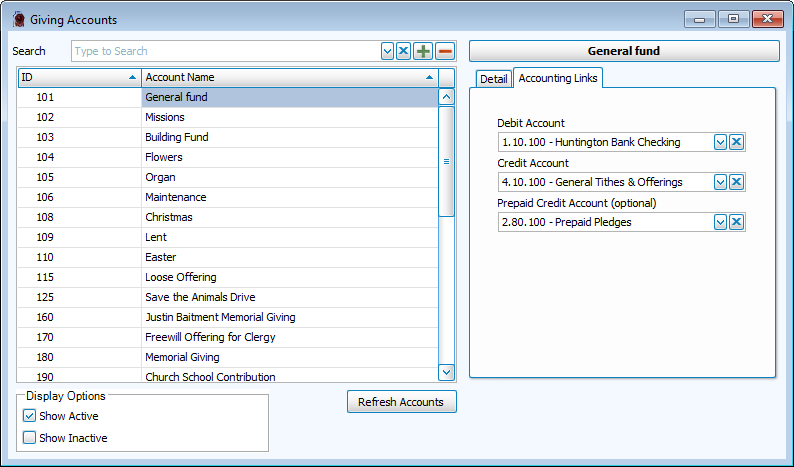Sort by the ID column header arrow

tap(133, 77)
